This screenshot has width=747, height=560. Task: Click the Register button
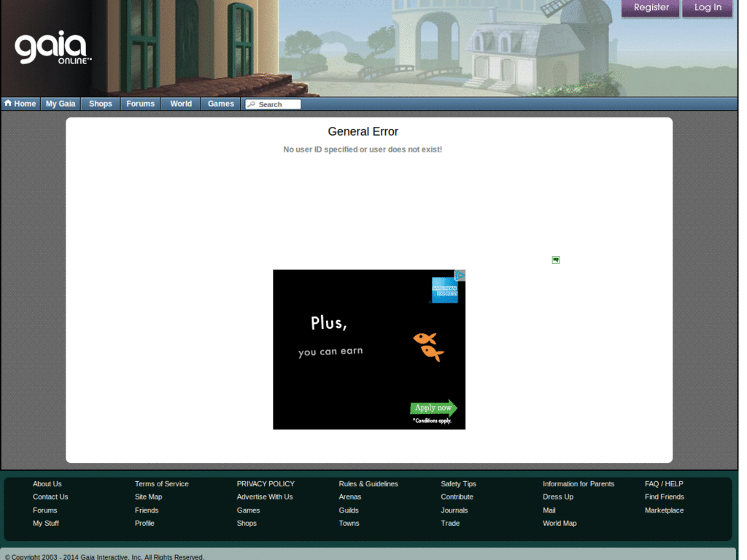pos(649,8)
